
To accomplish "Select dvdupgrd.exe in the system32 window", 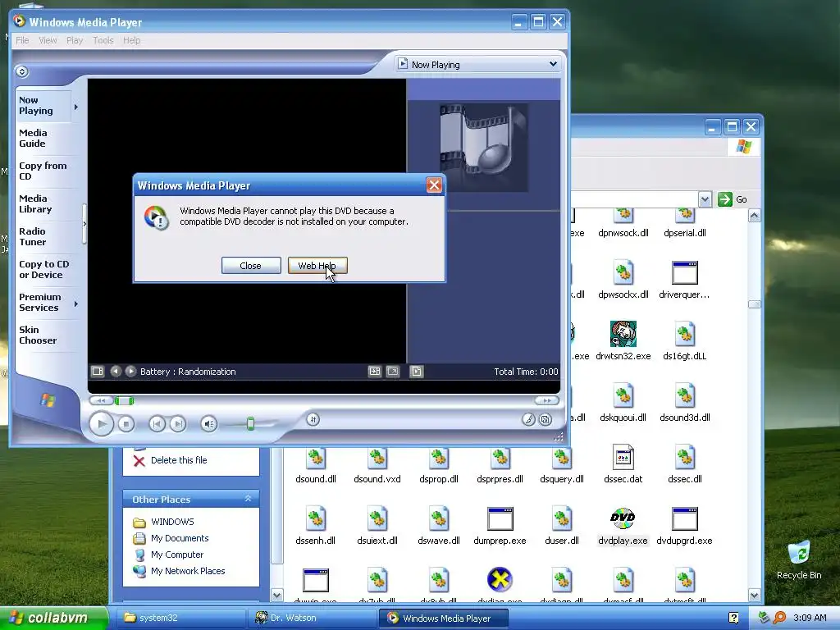I will point(685,526).
